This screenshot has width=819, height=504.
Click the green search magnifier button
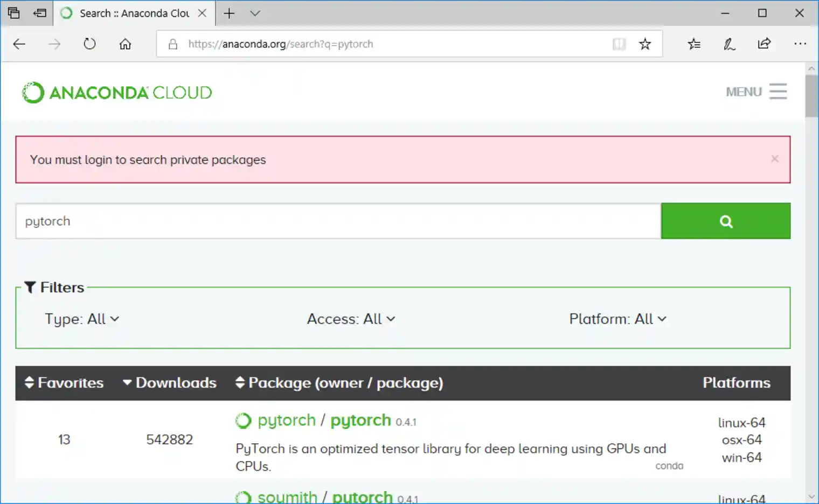pyautogui.click(x=726, y=221)
